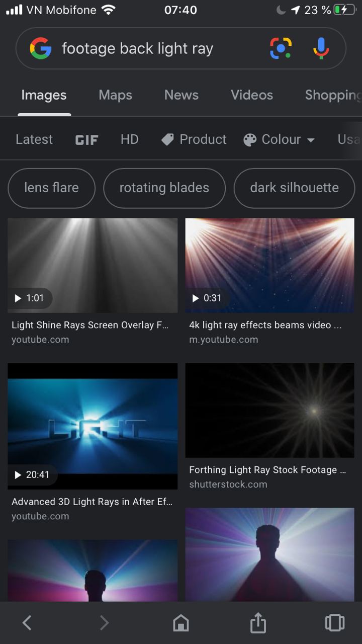The height and width of the screenshot is (644, 362).
Task: Tap the Google logo in search bar
Action: coord(41,48)
